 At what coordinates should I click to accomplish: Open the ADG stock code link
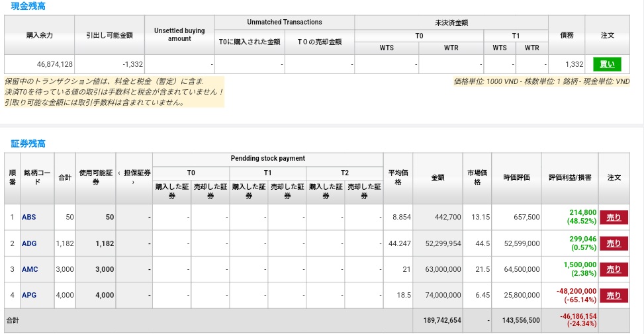pos(29,243)
